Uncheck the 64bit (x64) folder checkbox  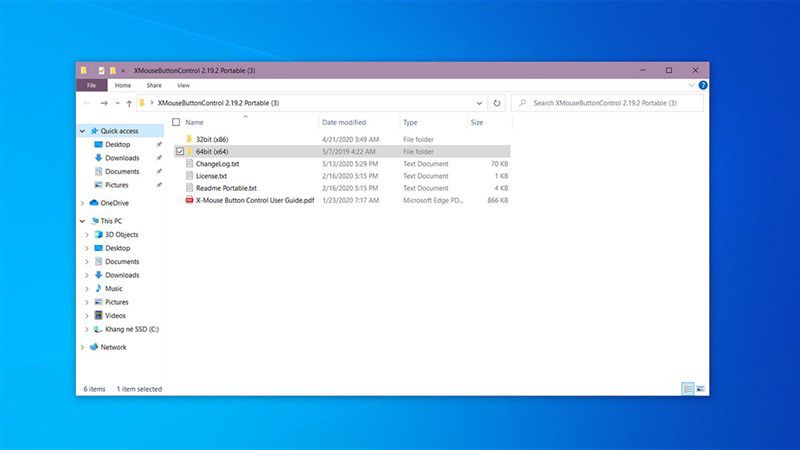(x=180, y=152)
